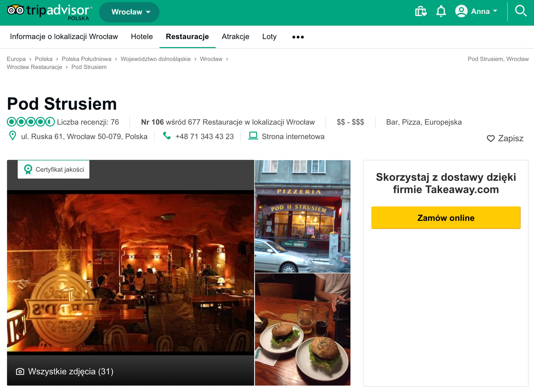This screenshot has width=534, height=392.
Task: Switch to the Hotele tab
Action: point(142,37)
